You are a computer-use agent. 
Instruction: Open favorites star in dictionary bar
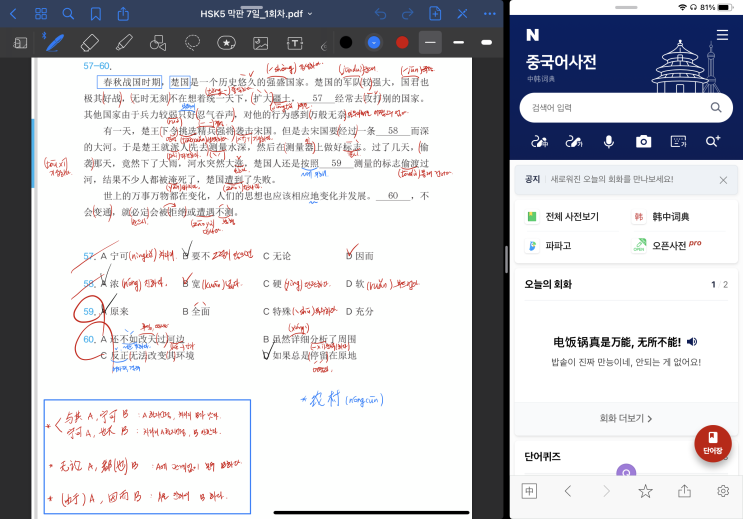[645, 491]
